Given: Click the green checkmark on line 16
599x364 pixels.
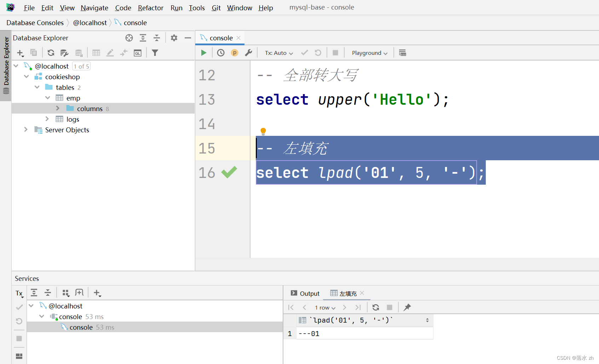Looking at the screenshot, I should coord(229,173).
